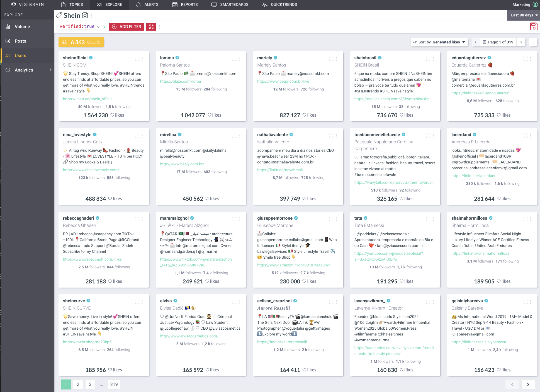Screen dimensions: 540x392
Task: Select Posts in the Explore sidebar
Action: coord(20,41)
